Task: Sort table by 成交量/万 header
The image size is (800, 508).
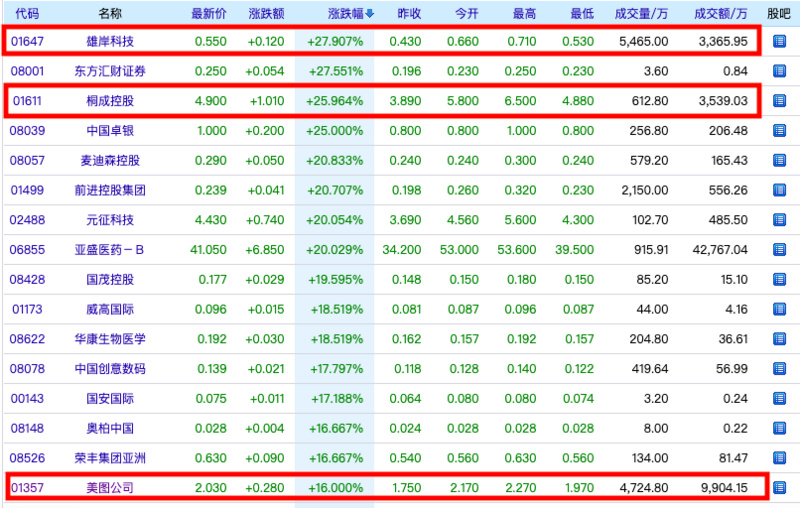Action: coord(641,14)
